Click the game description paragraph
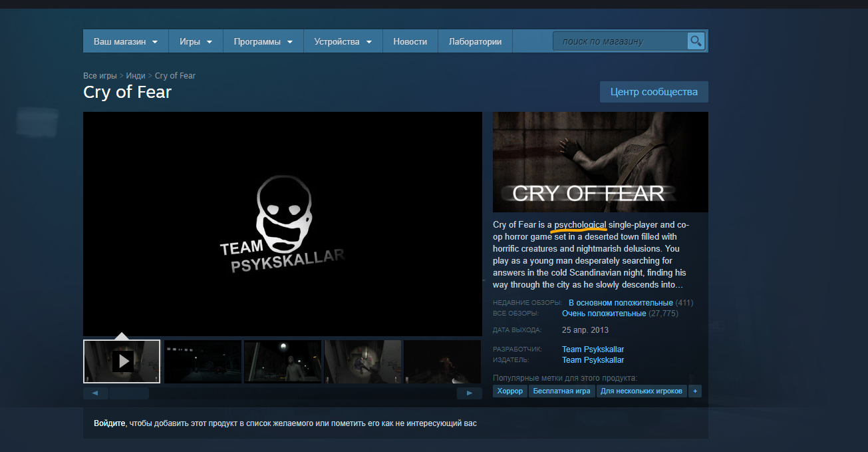This screenshot has width=868, height=452. pyautogui.click(x=592, y=254)
